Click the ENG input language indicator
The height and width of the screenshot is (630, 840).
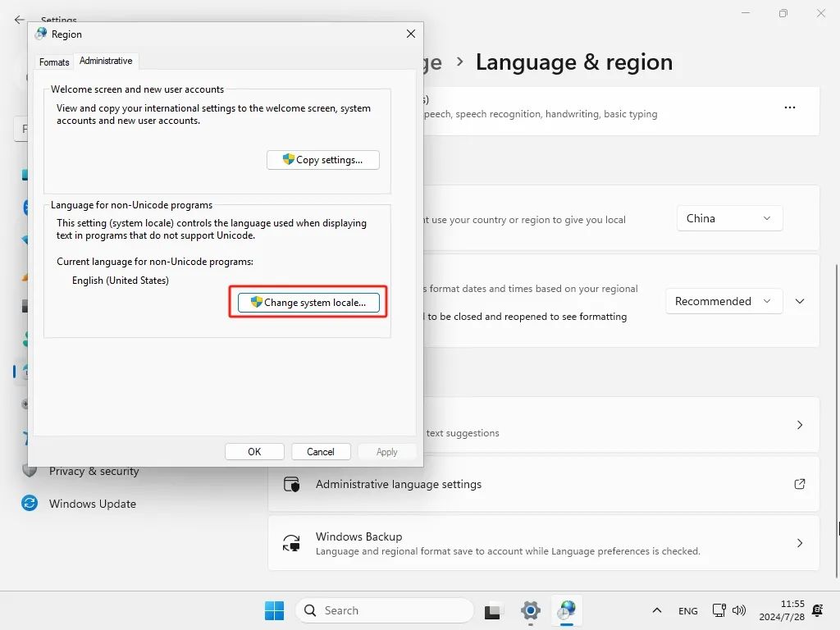click(x=688, y=610)
